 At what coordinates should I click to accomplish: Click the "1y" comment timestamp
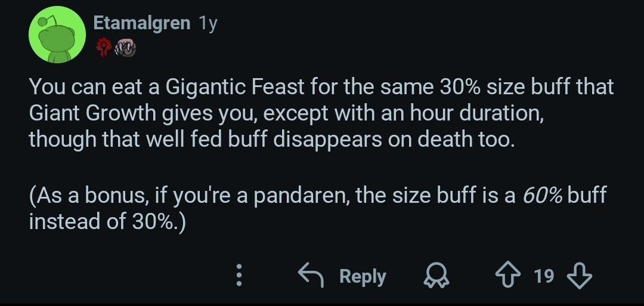pos(208,23)
